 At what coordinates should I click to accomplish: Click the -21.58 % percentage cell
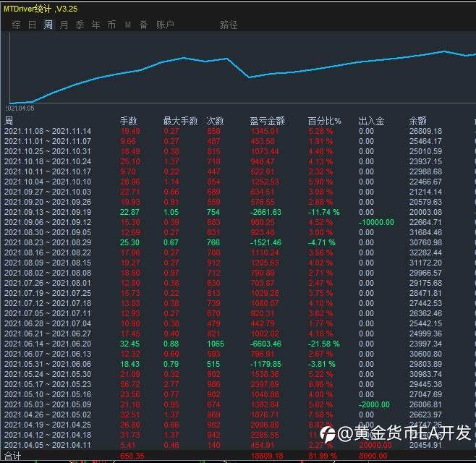point(323,344)
